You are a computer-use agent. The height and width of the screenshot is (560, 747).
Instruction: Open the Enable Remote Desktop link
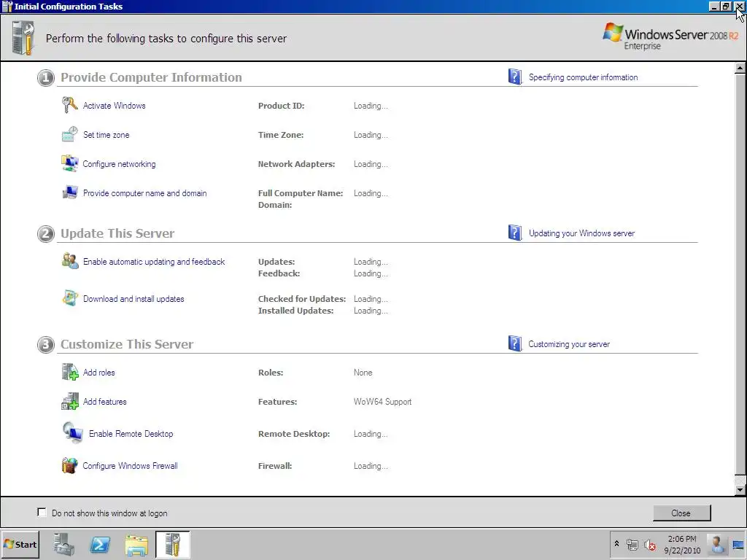pyautogui.click(x=131, y=433)
